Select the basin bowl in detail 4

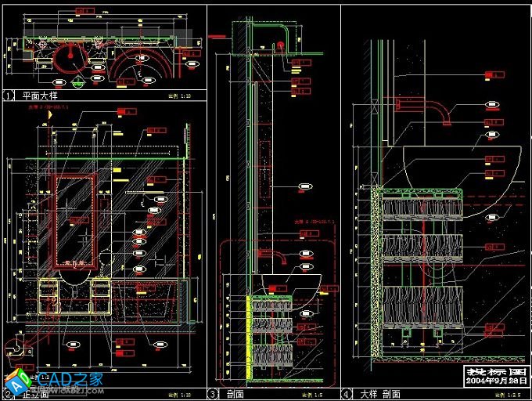point(462,166)
